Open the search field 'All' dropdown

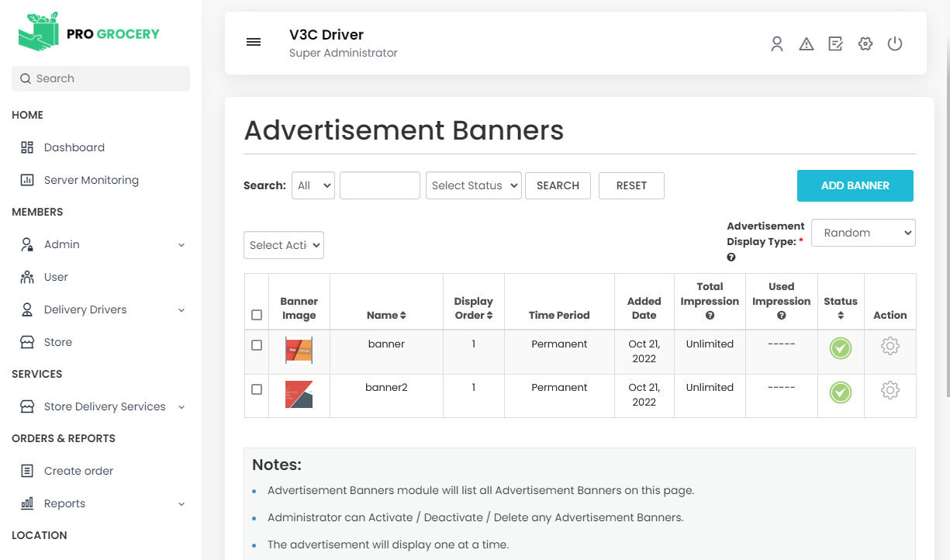pyautogui.click(x=313, y=185)
